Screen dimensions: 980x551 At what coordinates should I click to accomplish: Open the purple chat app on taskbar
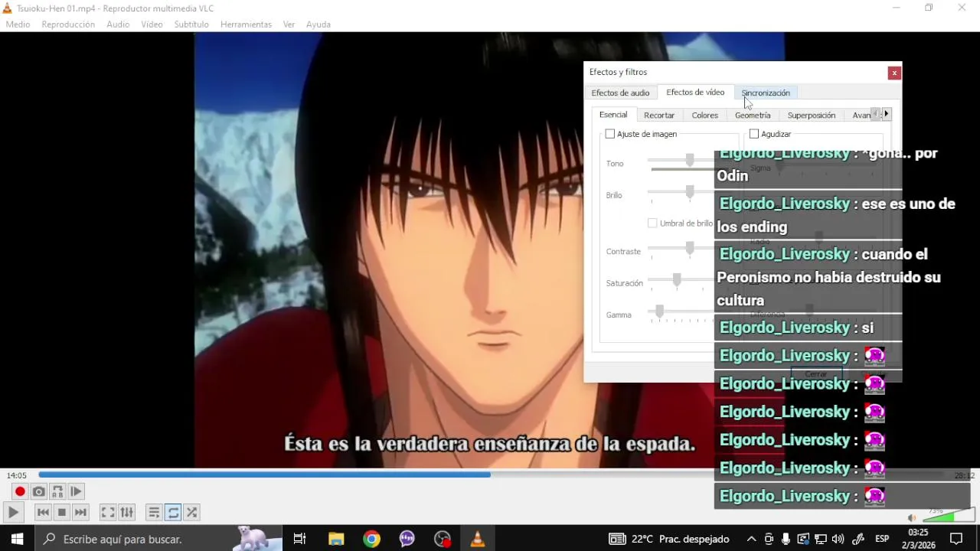click(x=407, y=539)
